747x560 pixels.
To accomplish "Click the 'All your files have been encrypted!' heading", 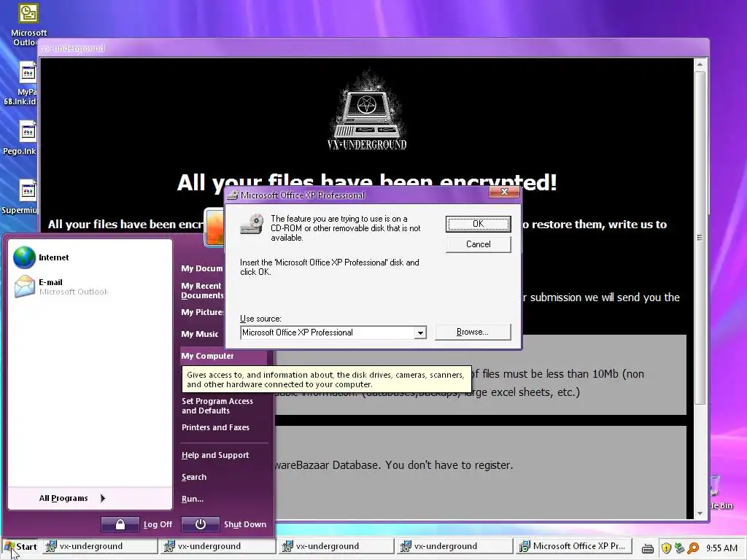I will click(x=367, y=182).
